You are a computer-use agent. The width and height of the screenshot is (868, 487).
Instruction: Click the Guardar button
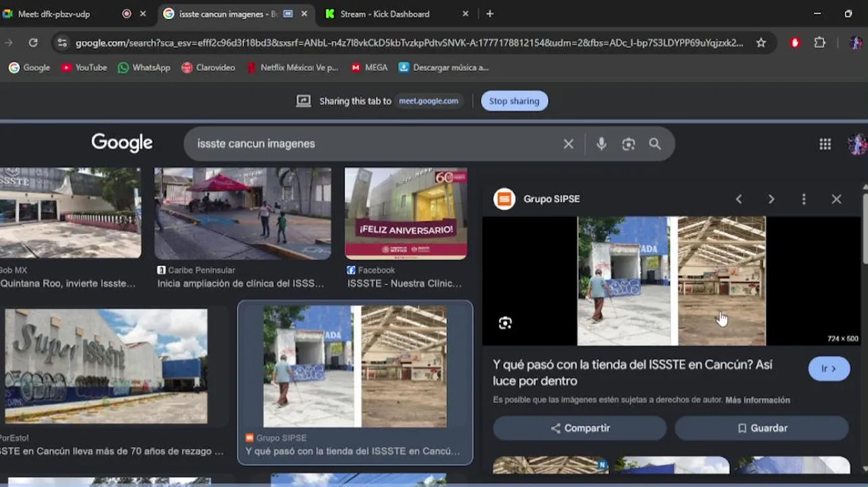pyautogui.click(x=761, y=428)
